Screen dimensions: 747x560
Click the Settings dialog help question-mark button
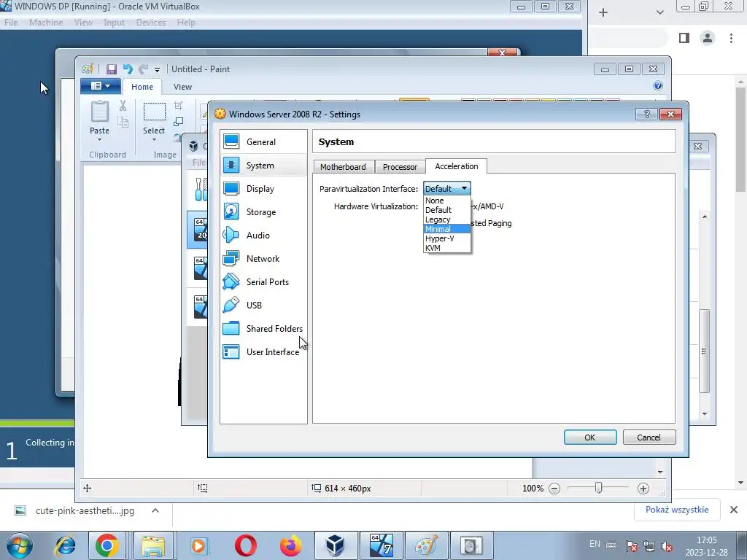click(x=646, y=114)
